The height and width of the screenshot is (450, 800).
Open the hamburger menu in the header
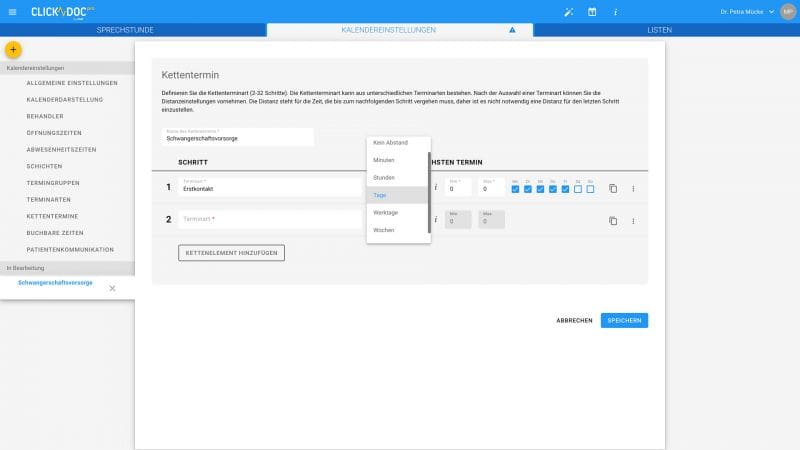tap(12, 11)
